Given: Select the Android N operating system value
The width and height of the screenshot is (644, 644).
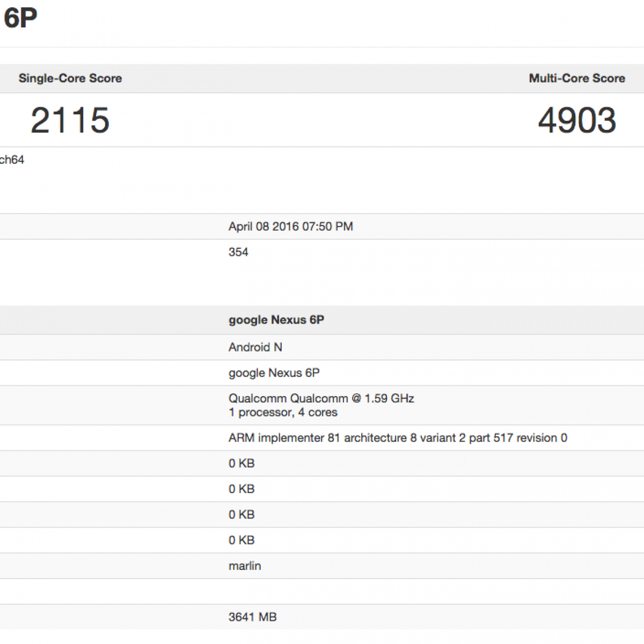Looking at the screenshot, I should (x=255, y=347).
